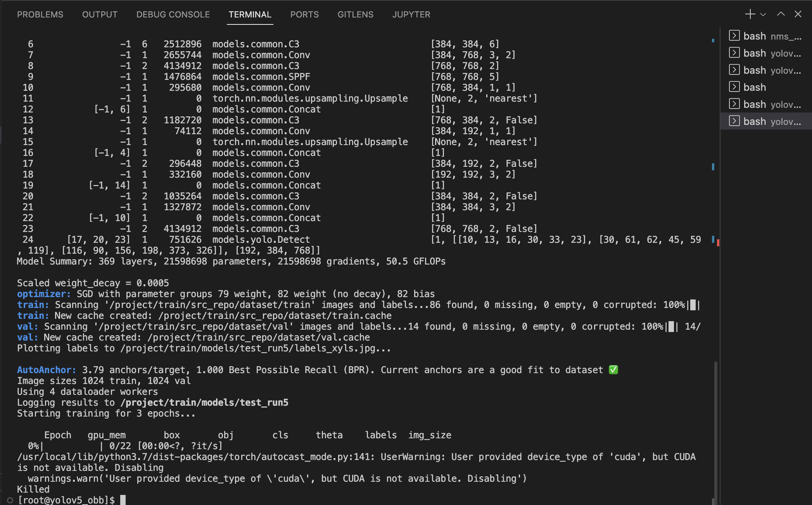Switch to the OUTPUT tab
Screen dimensions: 812x505
100,14
